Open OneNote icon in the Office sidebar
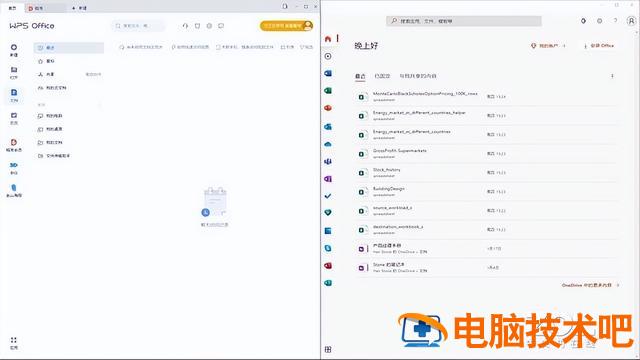This screenshot has width=640, height=360. pyautogui.click(x=328, y=179)
